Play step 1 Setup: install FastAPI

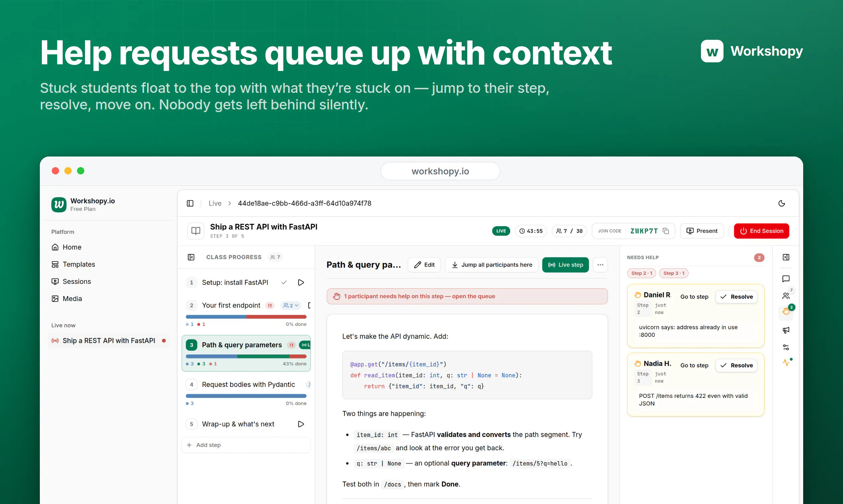301,283
